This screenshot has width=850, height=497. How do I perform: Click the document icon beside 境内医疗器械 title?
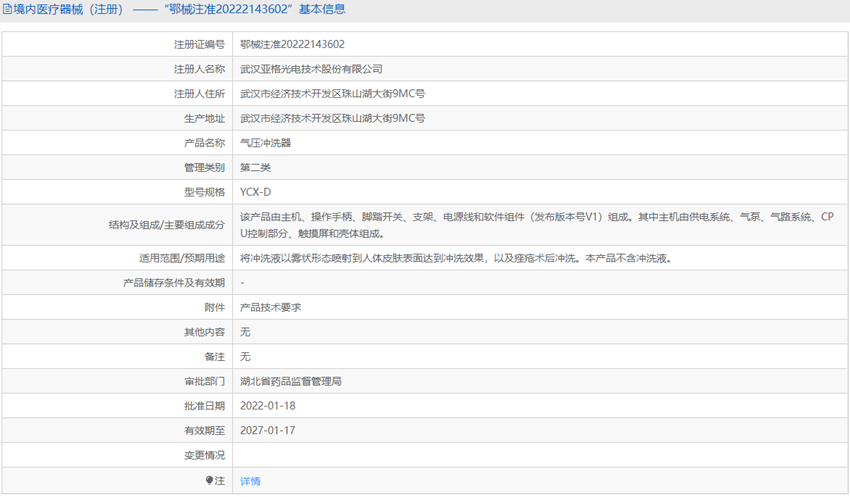[x=7, y=9]
